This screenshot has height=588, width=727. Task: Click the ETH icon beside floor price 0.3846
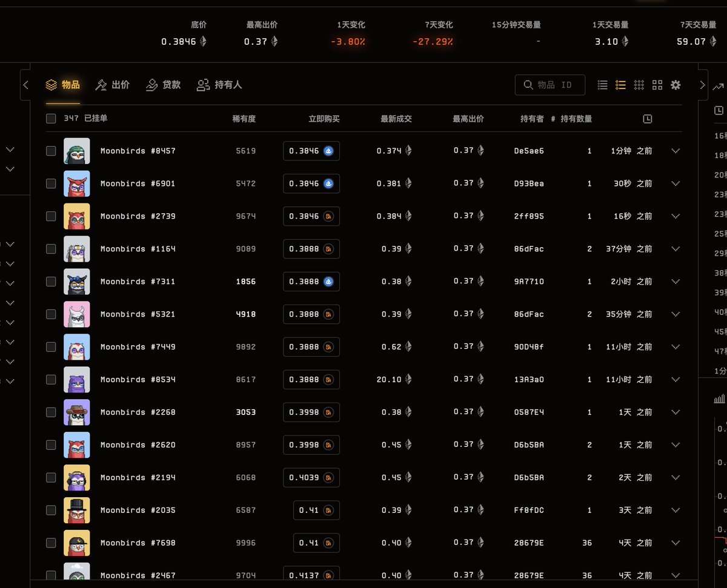point(203,41)
